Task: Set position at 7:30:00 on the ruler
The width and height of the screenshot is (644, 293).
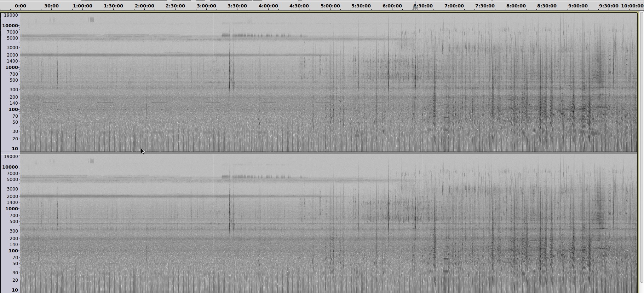Action: pyautogui.click(x=485, y=6)
